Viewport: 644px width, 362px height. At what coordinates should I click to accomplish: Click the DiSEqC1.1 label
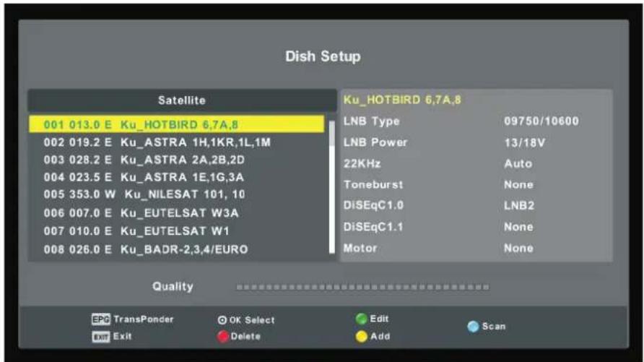click(373, 227)
